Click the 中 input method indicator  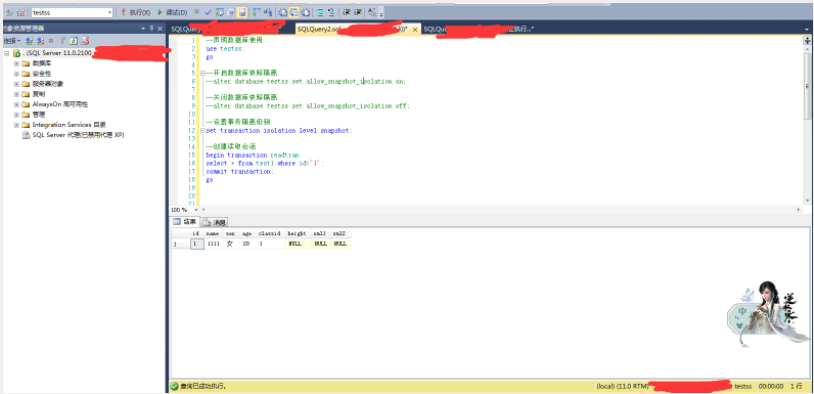pos(742,311)
